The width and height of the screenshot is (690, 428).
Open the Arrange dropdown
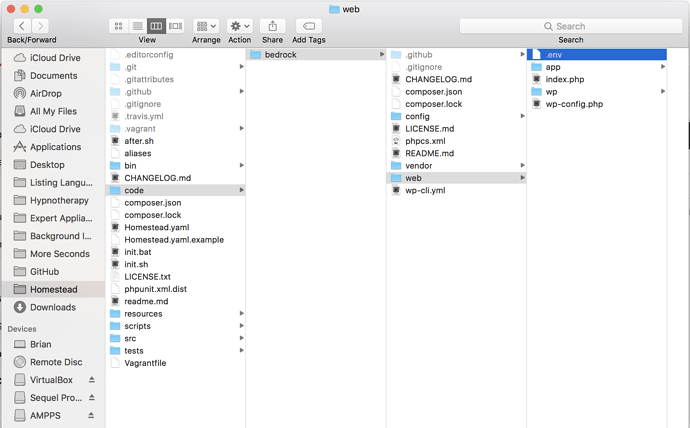[206, 26]
